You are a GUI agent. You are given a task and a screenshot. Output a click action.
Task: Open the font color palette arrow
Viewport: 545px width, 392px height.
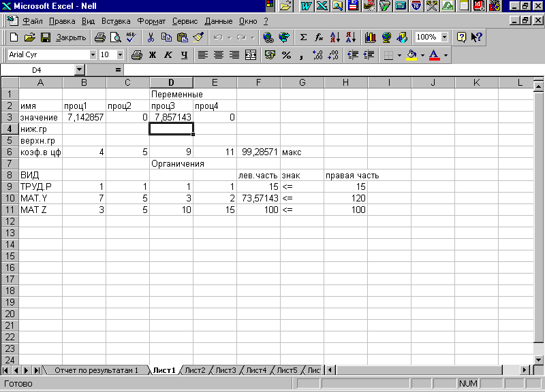point(446,55)
